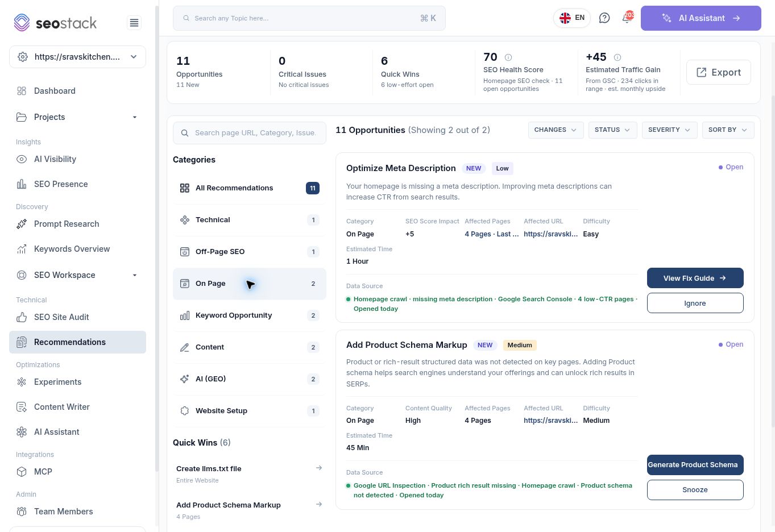Click the SEO Site Audit thumbs-up icon

pyautogui.click(x=22, y=317)
